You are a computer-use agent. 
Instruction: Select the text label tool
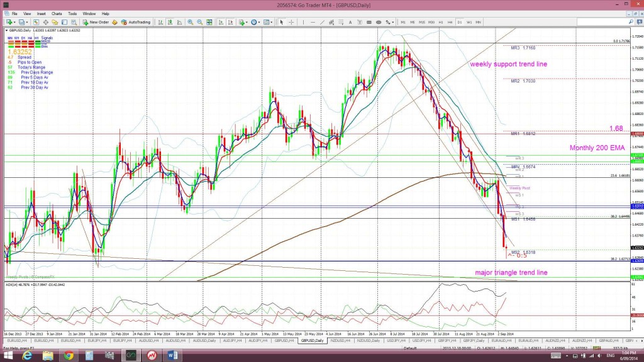click(x=350, y=22)
